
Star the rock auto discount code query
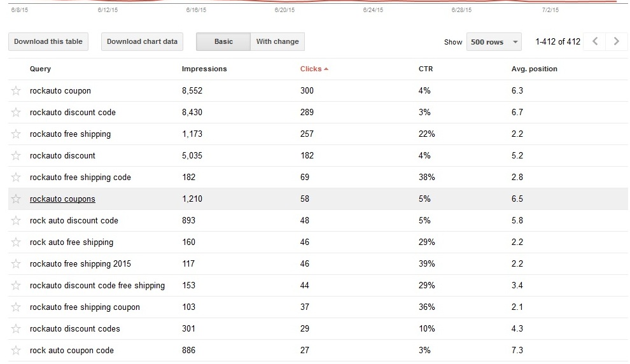click(x=16, y=221)
